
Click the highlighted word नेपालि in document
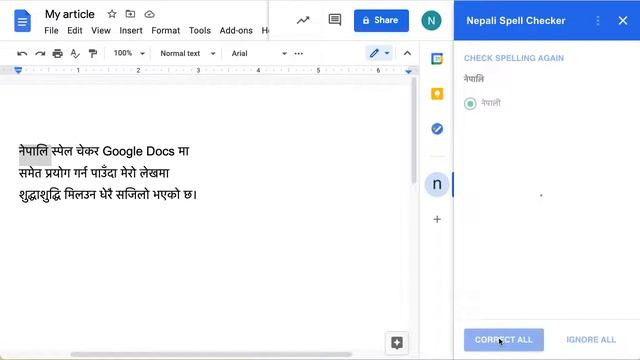pyautogui.click(x=34, y=151)
